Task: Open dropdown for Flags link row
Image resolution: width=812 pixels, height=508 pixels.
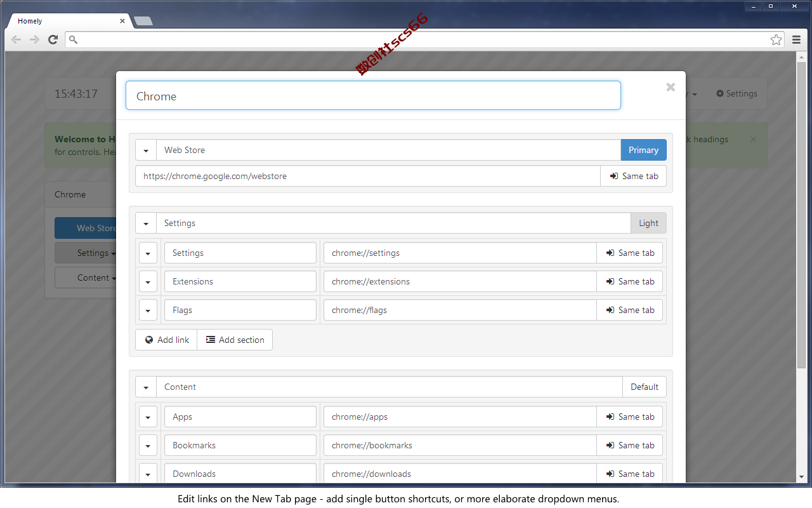Action: click(148, 310)
